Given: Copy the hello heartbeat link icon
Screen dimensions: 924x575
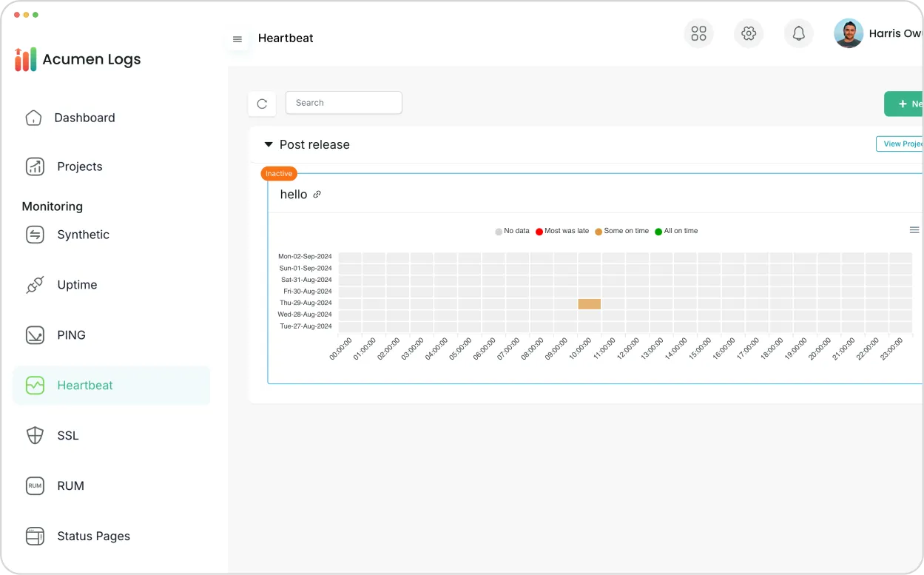Looking at the screenshot, I should (x=317, y=195).
